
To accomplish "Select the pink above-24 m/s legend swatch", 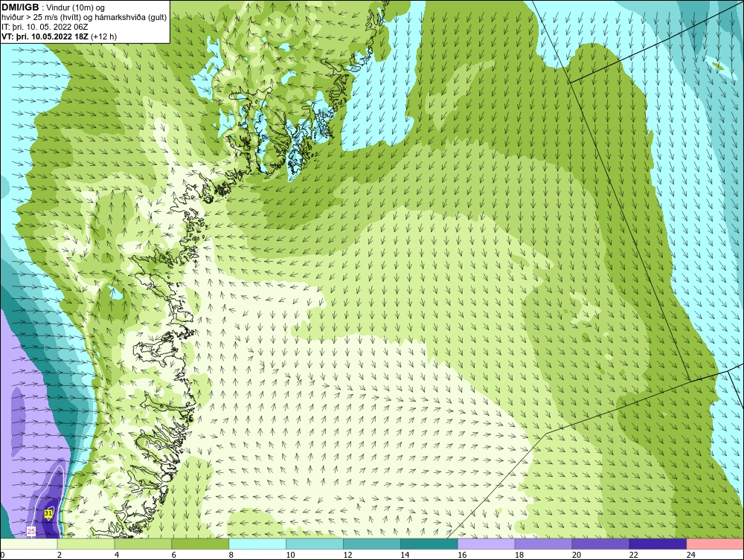I will coord(715,544).
